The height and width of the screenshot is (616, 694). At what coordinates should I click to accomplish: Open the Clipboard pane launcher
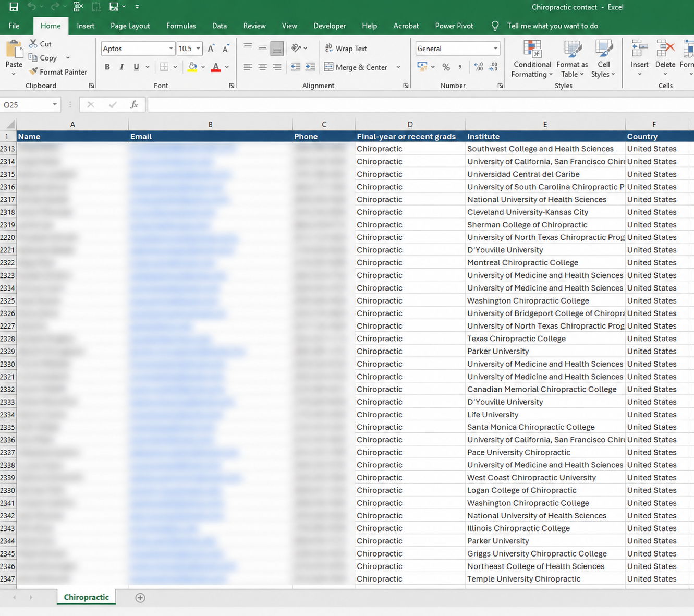92,86
